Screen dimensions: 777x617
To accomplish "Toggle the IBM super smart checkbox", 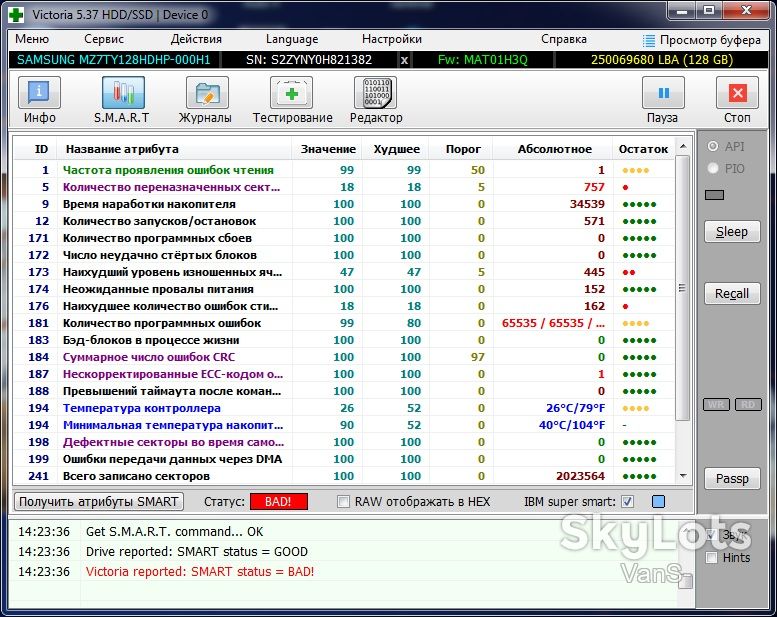I will coord(627,502).
